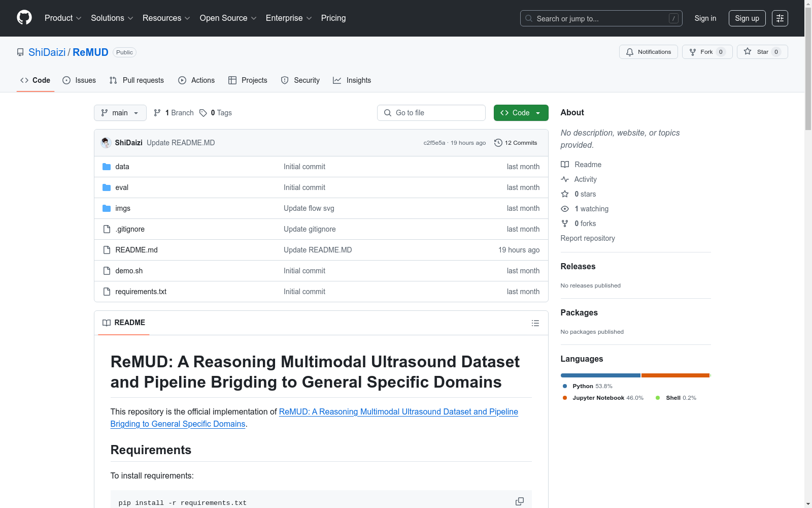
Task: Fork the ReMUD repository
Action: pyautogui.click(x=706, y=52)
